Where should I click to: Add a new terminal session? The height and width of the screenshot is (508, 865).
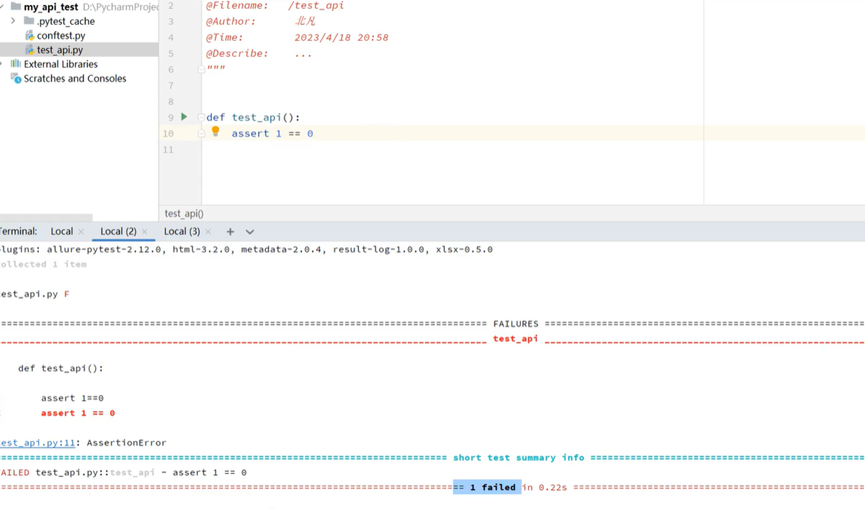230,232
